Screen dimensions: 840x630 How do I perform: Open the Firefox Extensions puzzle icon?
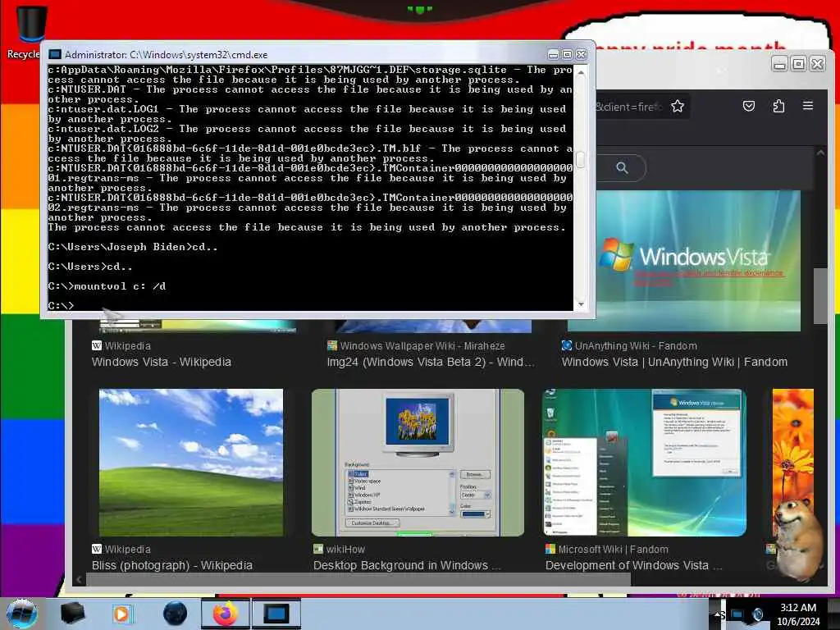coord(779,106)
